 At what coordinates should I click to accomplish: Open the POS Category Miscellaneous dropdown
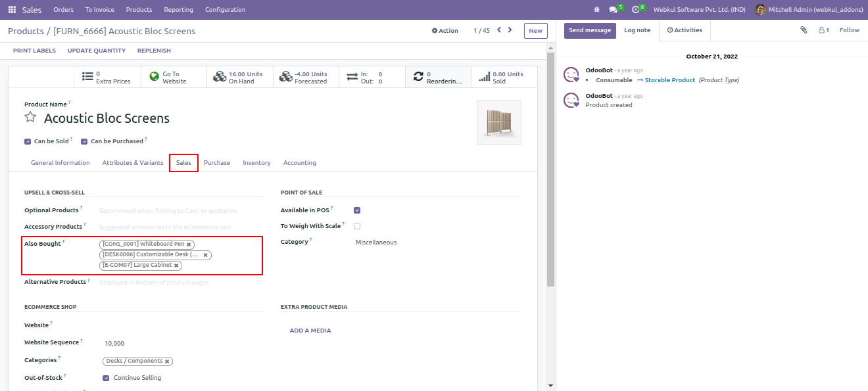(x=437, y=242)
